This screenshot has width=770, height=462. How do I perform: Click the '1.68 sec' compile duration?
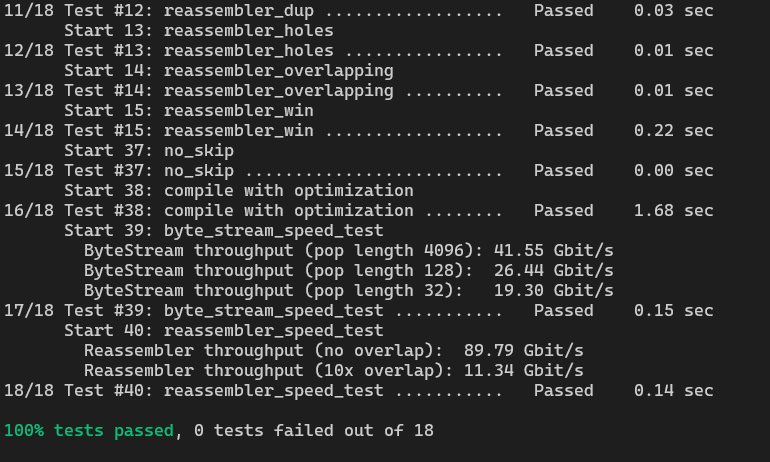[x=674, y=211]
